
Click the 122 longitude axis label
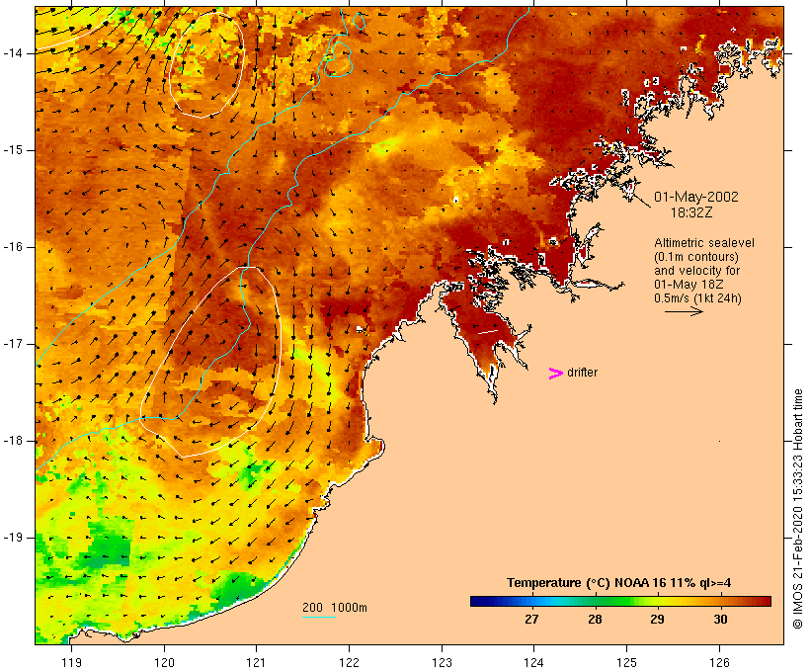tap(350, 662)
